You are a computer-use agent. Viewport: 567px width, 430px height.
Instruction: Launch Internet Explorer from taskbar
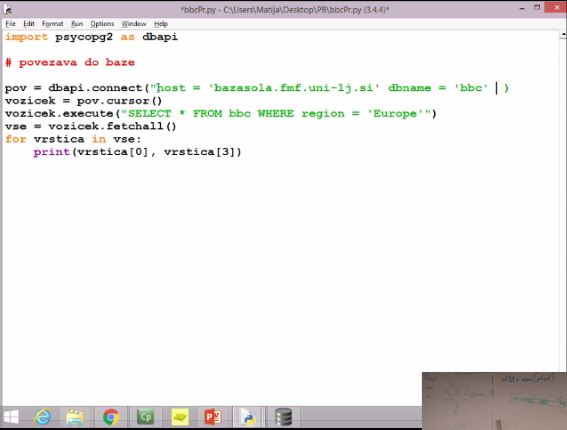43,417
